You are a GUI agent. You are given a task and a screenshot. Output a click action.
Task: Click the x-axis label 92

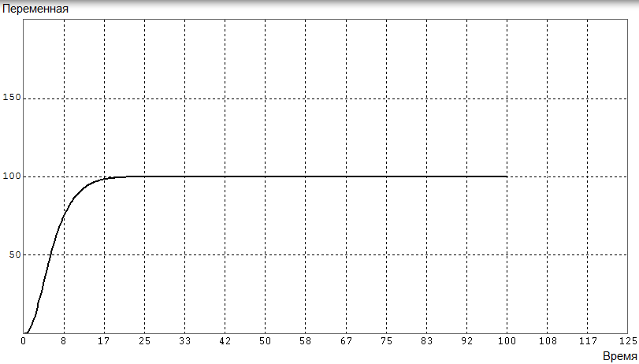coord(466,341)
